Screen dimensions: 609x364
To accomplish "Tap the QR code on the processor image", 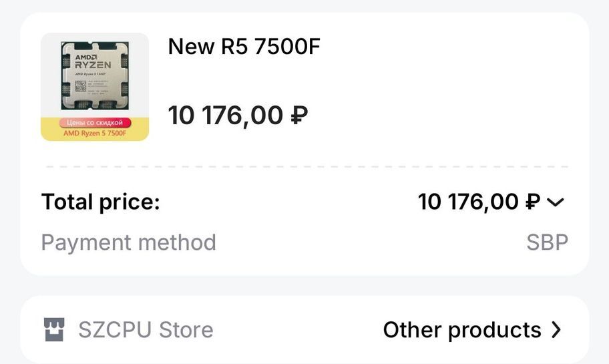I will coord(81,86).
